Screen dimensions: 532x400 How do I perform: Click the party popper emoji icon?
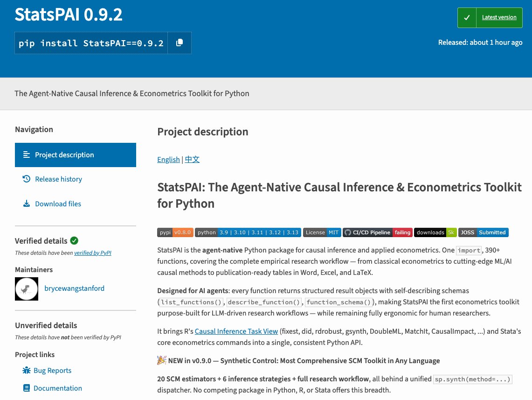[x=161, y=360]
